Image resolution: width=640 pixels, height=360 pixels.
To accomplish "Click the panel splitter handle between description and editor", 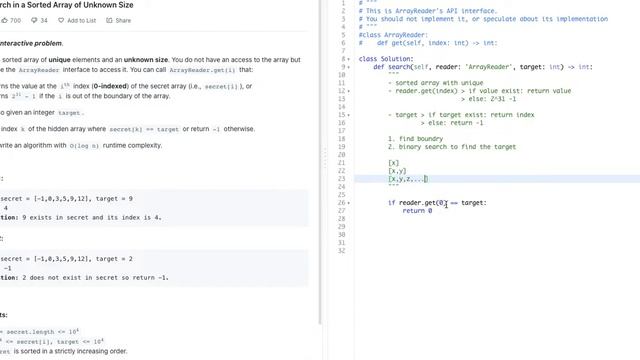I will click(x=325, y=157).
